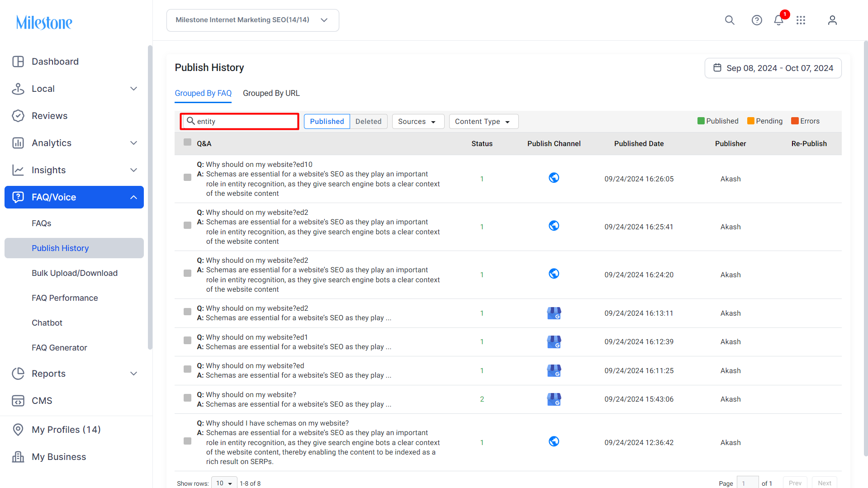Click web channel icon for 16:25:41 row

(x=554, y=226)
